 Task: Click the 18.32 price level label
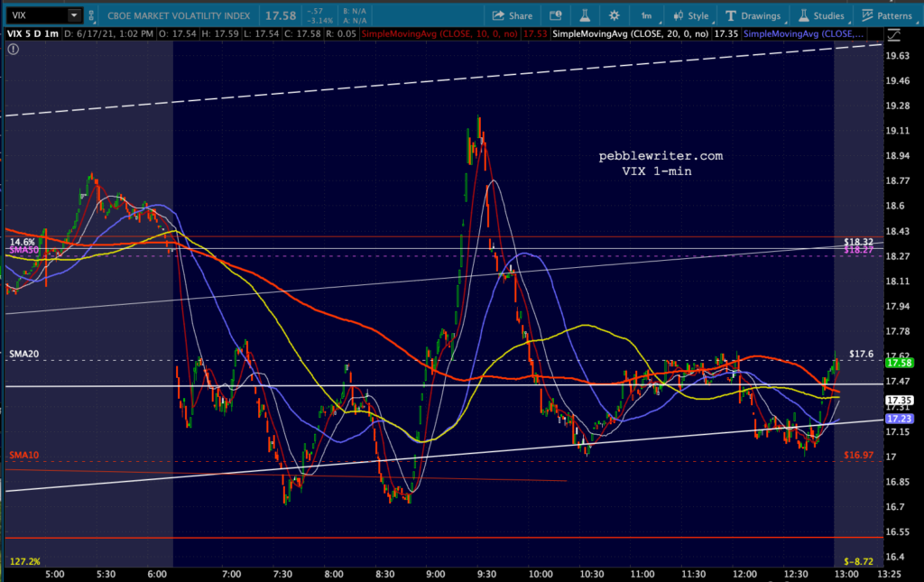tap(858, 243)
